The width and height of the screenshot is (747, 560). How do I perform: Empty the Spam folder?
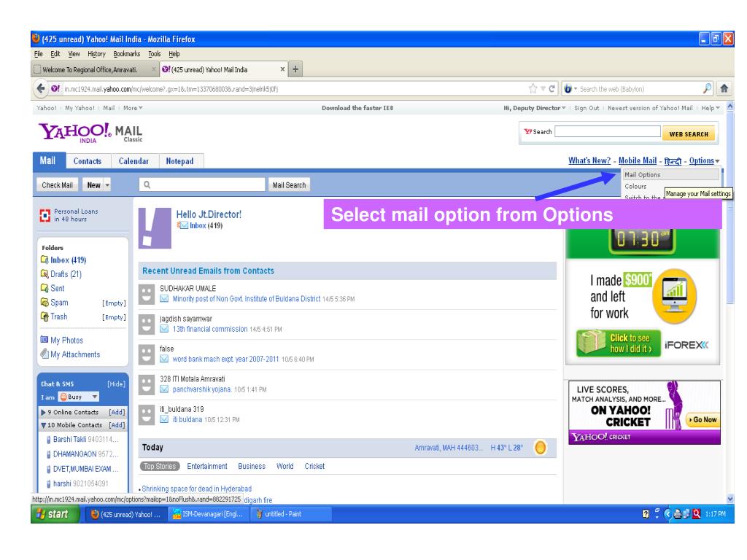click(114, 303)
